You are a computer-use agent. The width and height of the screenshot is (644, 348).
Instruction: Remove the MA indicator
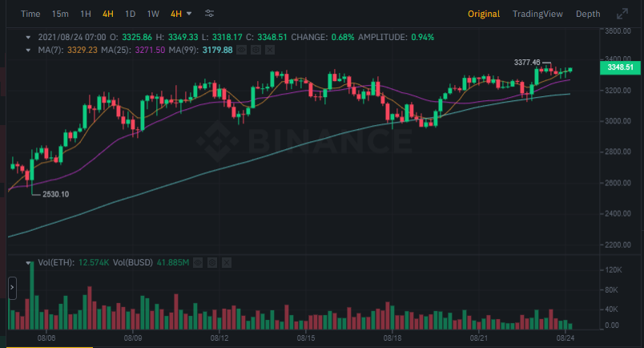tap(269, 50)
